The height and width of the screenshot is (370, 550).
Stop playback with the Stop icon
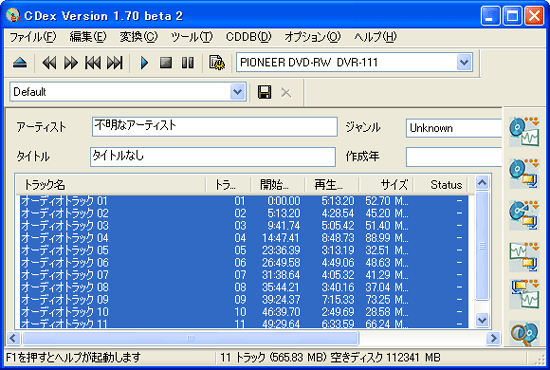(166, 63)
